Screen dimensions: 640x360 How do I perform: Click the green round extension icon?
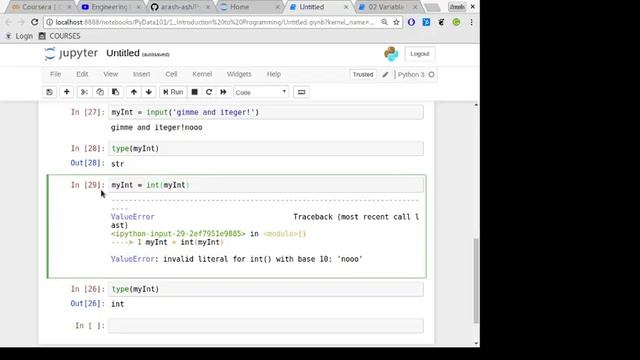(456, 22)
